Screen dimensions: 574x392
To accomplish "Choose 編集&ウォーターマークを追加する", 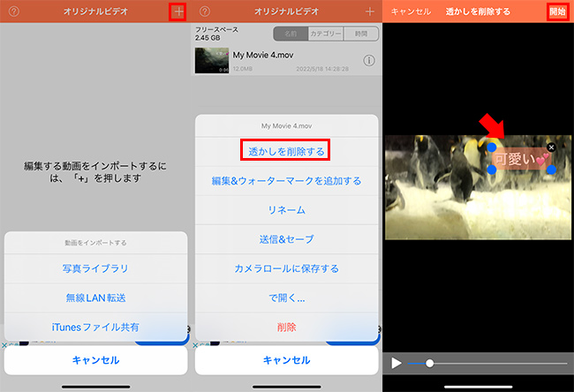I will [x=287, y=181].
